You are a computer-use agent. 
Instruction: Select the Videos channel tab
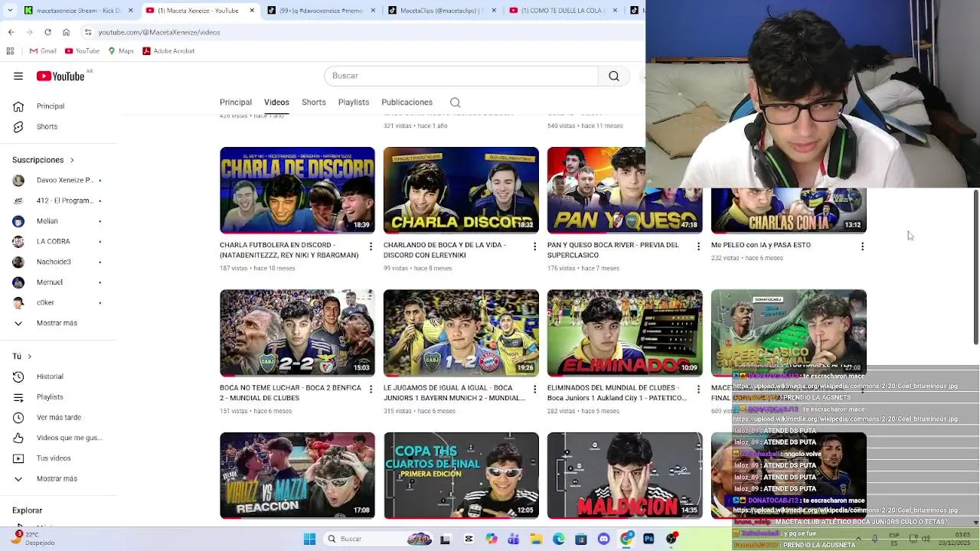[x=276, y=103]
